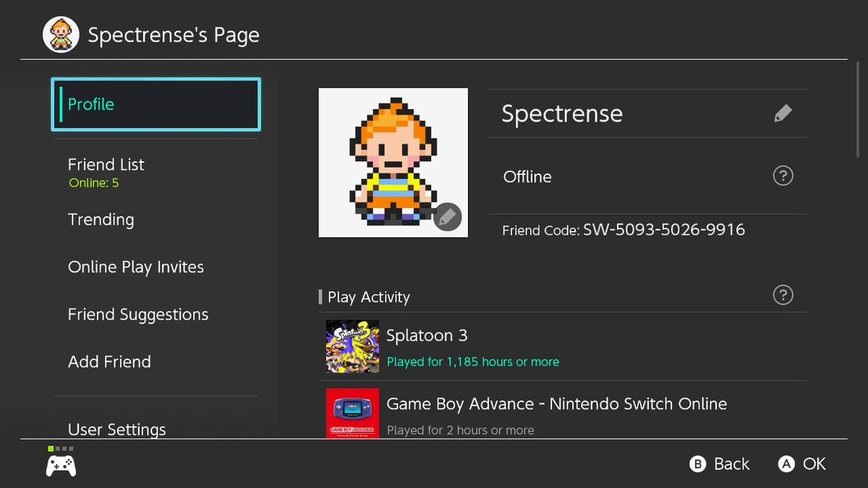Click the Back label in footer

pos(732,464)
